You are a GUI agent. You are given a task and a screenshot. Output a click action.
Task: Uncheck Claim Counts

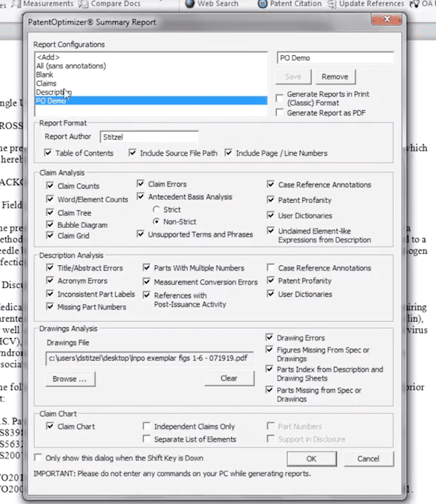[x=50, y=185]
